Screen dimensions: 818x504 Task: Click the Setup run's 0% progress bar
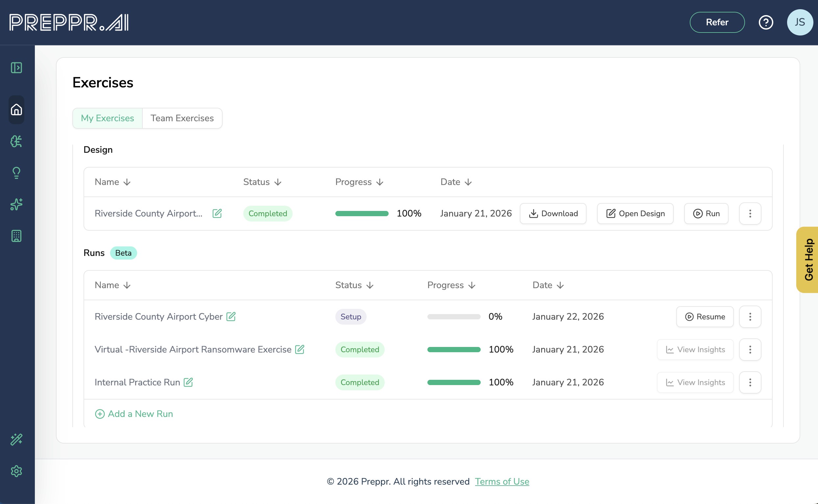click(x=453, y=317)
